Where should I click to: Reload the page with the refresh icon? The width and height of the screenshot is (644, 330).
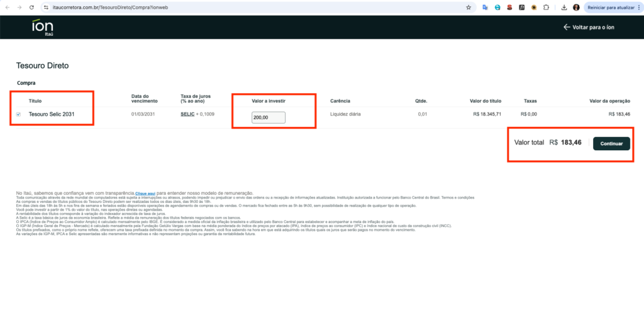(31, 7)
